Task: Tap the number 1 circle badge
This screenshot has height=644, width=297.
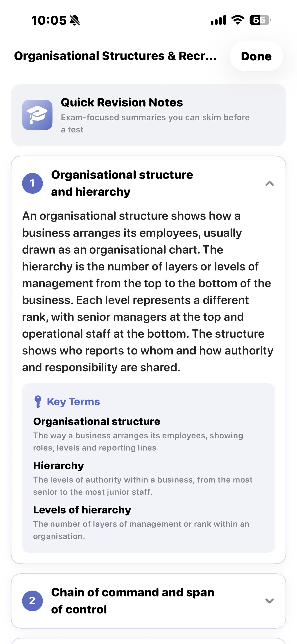Action: [x=32, y=183]
